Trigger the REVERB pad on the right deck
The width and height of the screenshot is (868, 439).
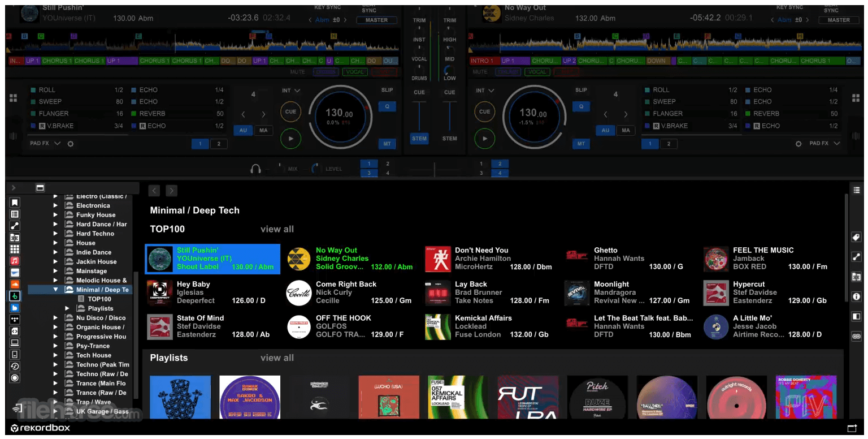tap(791, 114)
